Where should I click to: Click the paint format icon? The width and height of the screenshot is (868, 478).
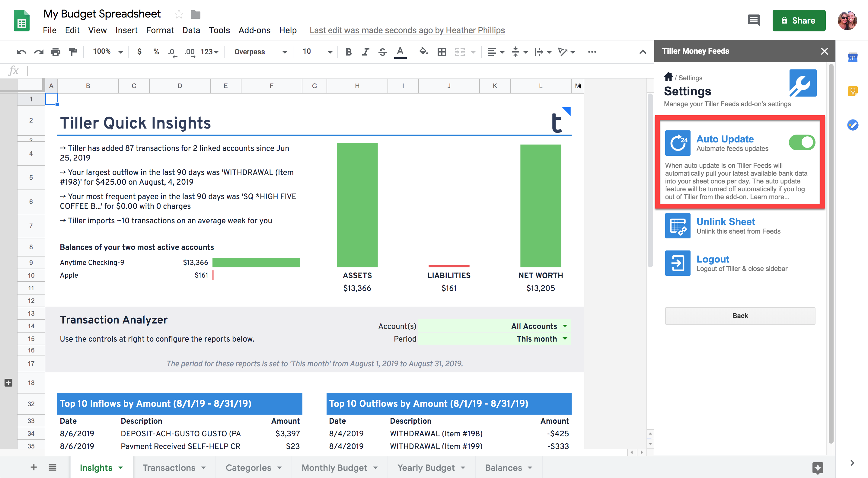[72, 52]
